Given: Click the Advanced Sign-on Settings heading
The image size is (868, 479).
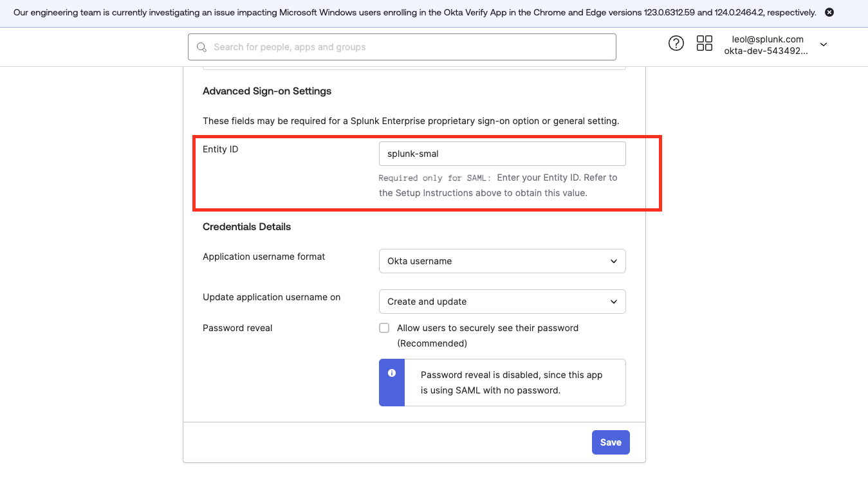Looking at the screenshot, I should (x=267, y=91).
